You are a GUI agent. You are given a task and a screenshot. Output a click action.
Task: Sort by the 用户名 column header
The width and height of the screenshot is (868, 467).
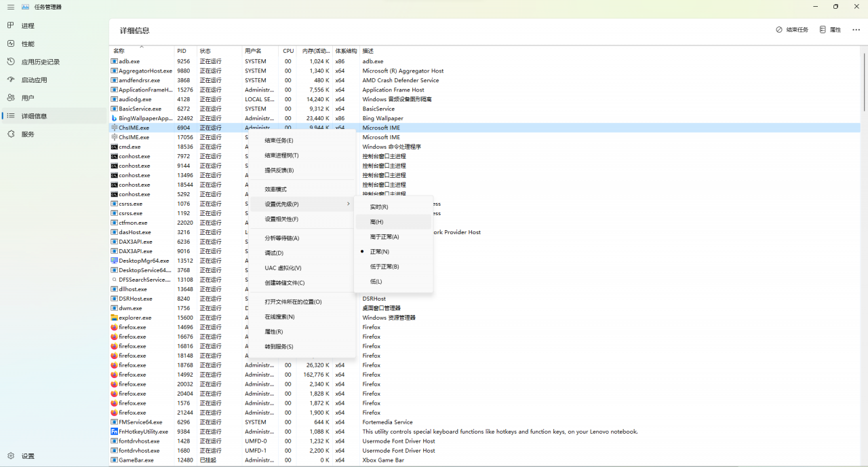[x=260, y=51]
